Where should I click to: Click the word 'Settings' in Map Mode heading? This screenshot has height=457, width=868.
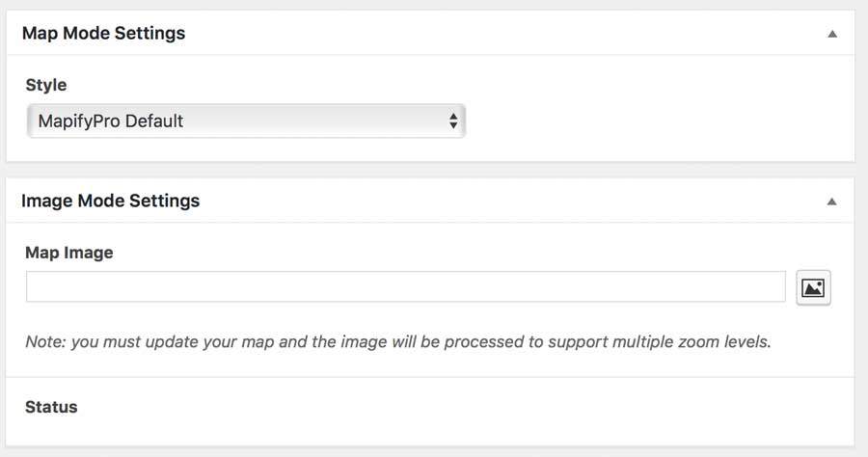coord(149,33)
